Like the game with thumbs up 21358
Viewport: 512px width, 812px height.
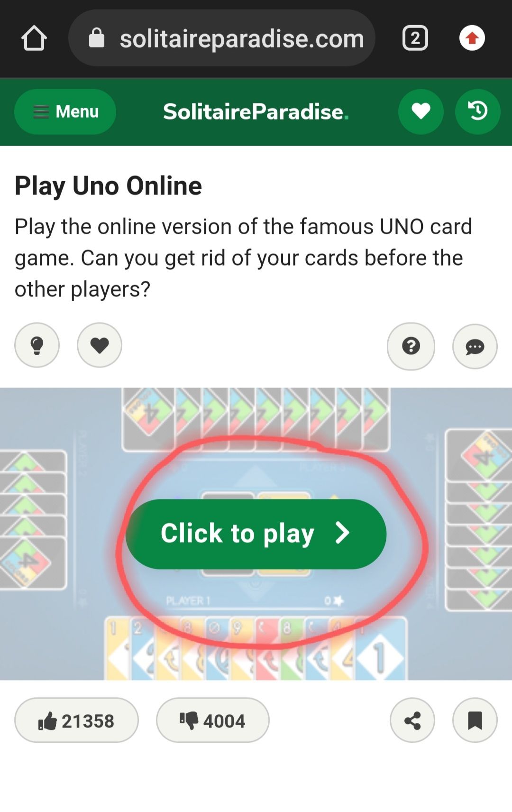point(76,720)
